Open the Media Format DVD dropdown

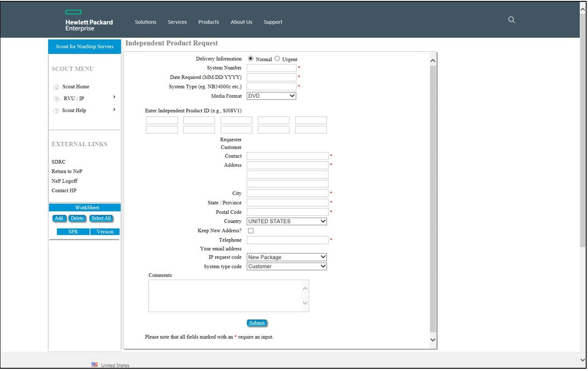(271, 96)
